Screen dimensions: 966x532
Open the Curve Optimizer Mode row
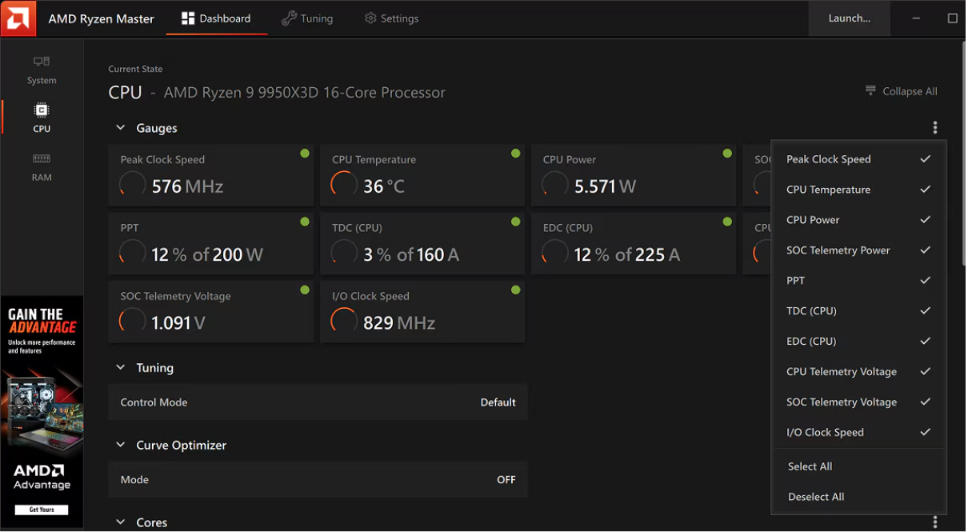[318, 480]
